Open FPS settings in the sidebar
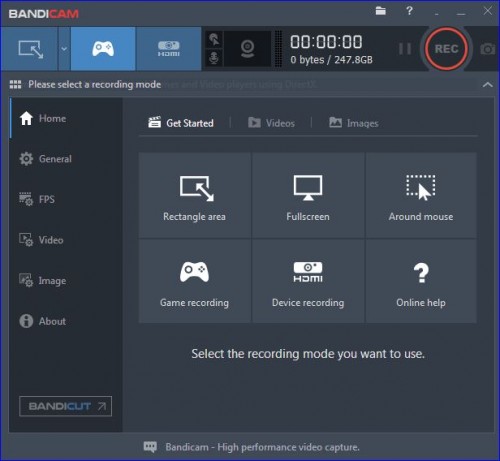The height and width of the screenshot is (461, 500). coord(66,199)
